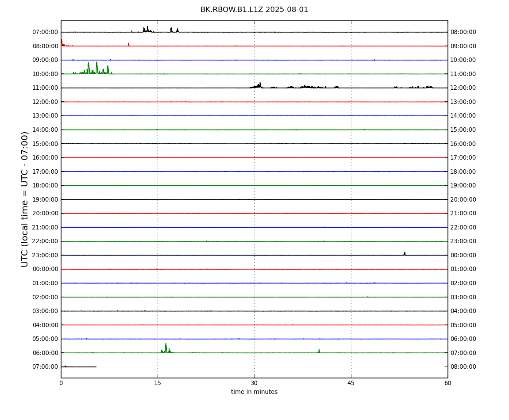
Task: Click the left-axis row label 22:00:00
Action: (46, 241)
